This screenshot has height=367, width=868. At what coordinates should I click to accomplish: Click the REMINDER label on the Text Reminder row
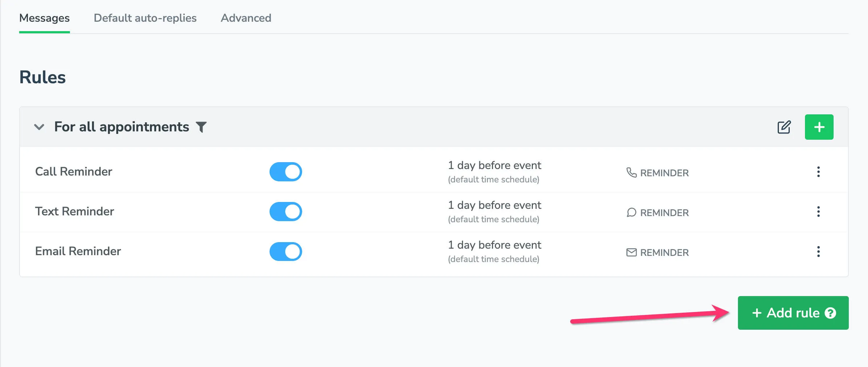tap(664, 212)
